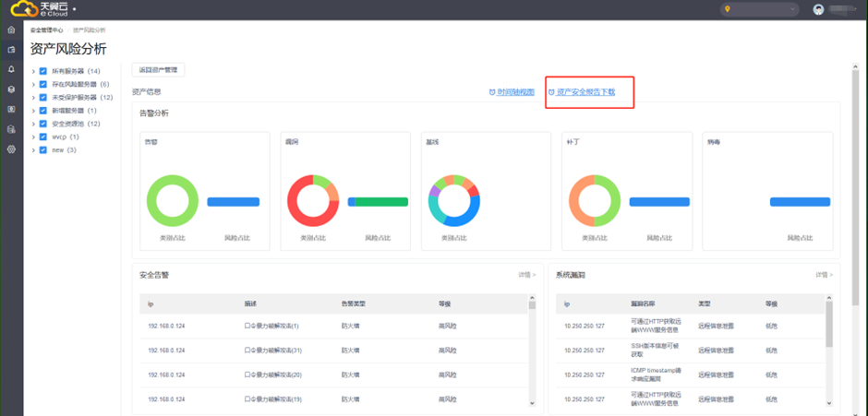Toggle the checkbox next to wvcp (1)
The width and height of the screenshot is (868, 416).
[43, 137]
